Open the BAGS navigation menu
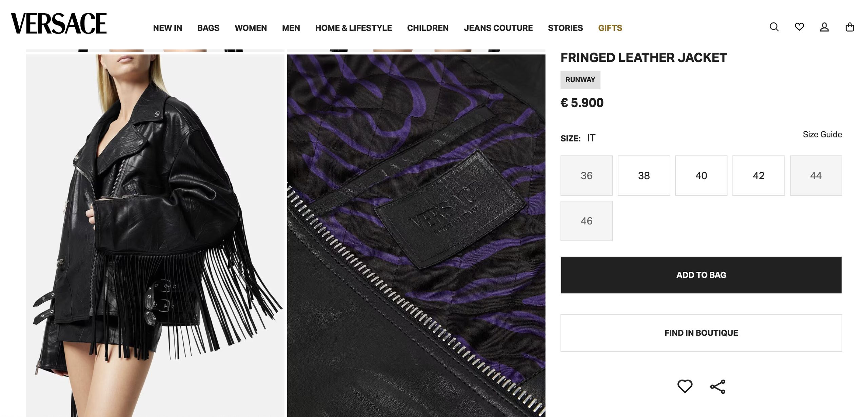 click(208, 28)
